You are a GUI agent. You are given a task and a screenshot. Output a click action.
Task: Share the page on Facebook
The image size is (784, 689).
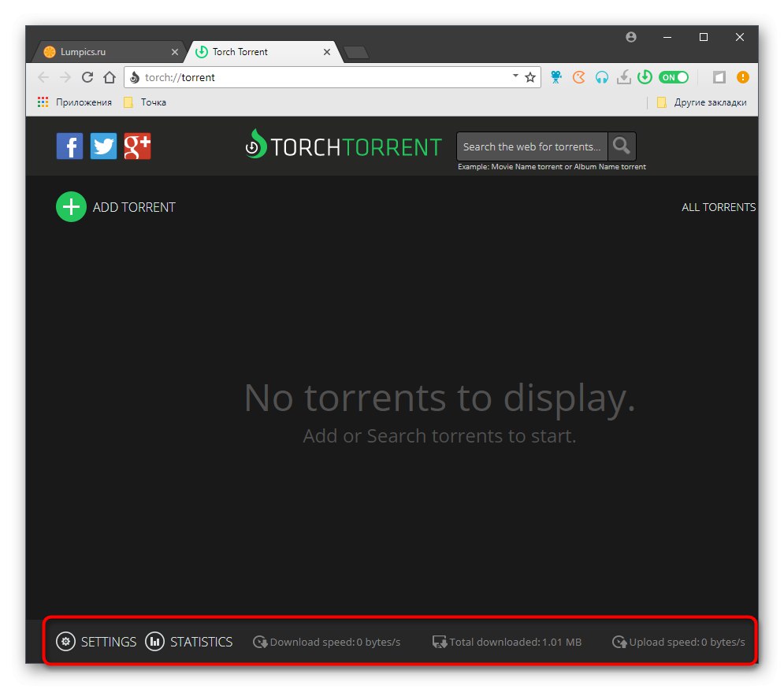coord(69,146)
